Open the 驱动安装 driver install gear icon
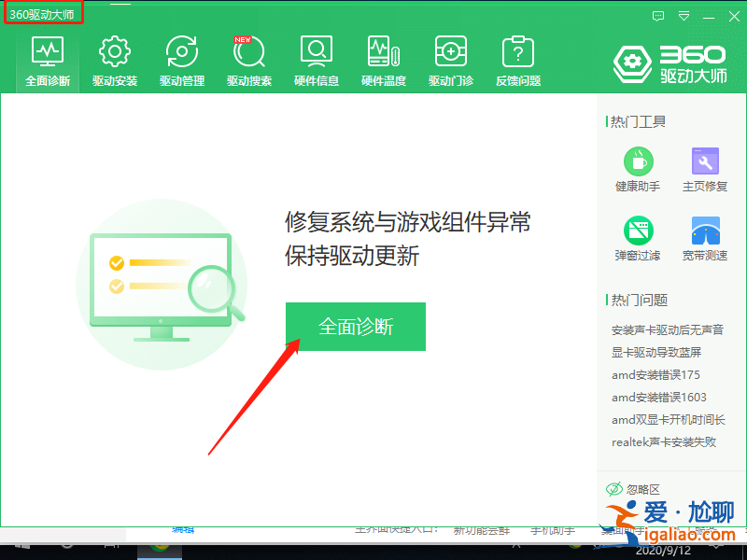 [x=113, y=58]
